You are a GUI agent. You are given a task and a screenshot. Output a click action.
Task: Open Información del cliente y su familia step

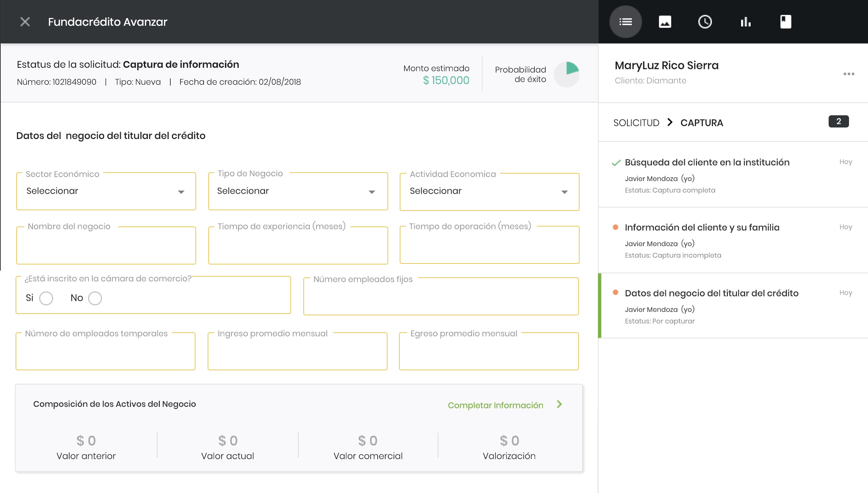[x=702, y=228]
